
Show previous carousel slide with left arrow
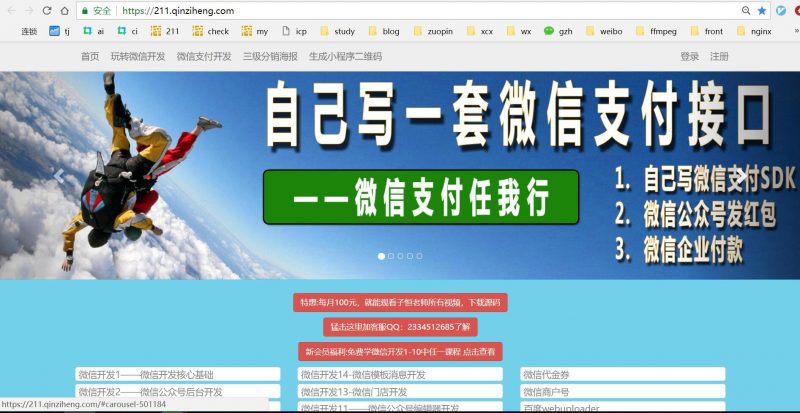click(x=60, y=176)
